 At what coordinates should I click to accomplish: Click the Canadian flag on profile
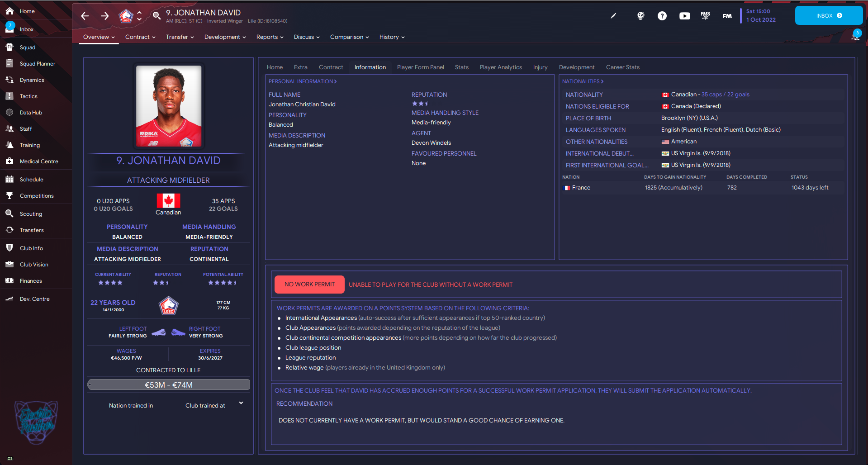(168, 200)
